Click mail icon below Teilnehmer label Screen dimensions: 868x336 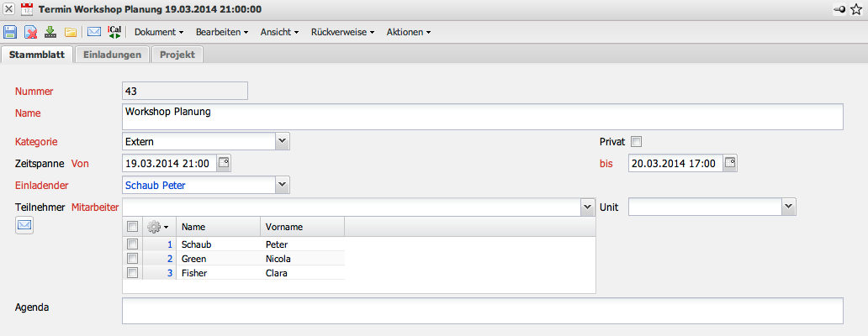point(24,224)
